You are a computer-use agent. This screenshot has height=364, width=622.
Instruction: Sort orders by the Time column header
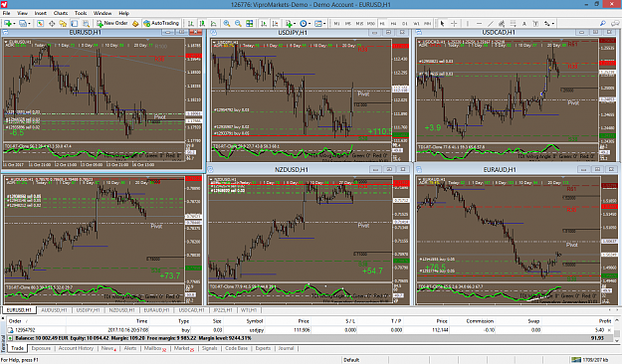pyautogui.click(x=142, y=321)
